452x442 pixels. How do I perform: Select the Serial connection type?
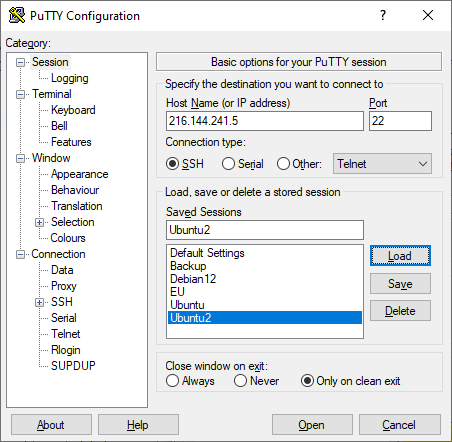228,164
